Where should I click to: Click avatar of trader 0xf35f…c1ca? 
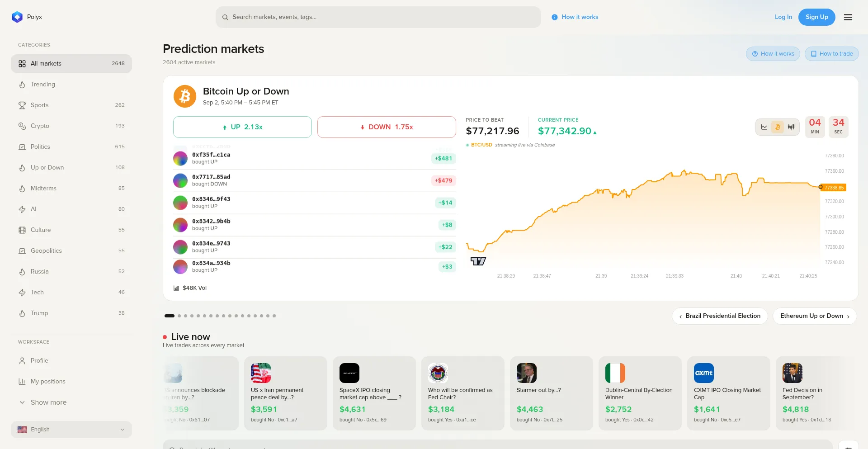[x=180, y=158]
